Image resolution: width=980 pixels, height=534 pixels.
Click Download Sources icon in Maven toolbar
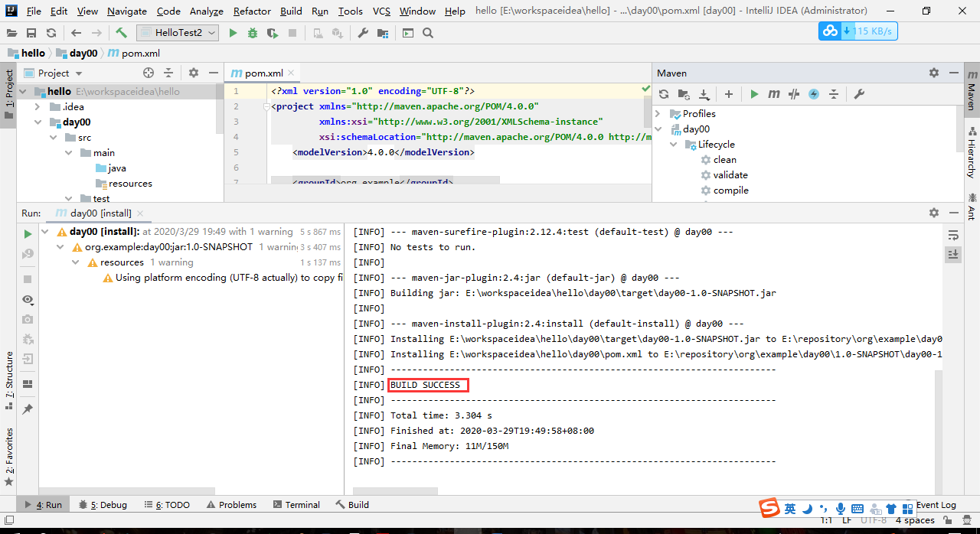pos(704,94)
